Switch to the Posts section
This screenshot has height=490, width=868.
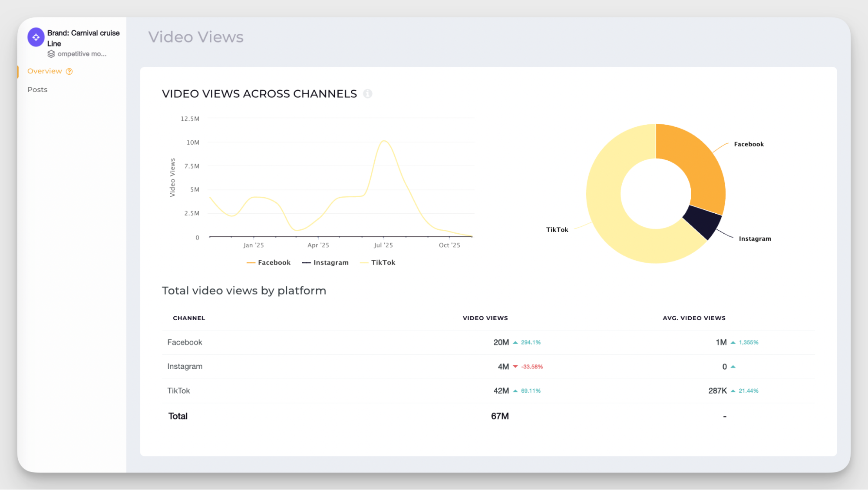click(37, 89)
